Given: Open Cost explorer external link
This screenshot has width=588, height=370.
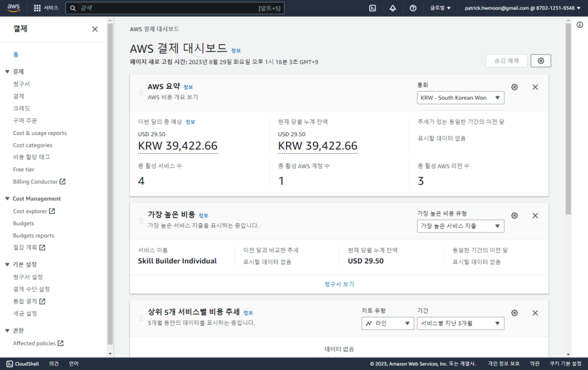Looking at the screenshot, I should coord(34,211).
